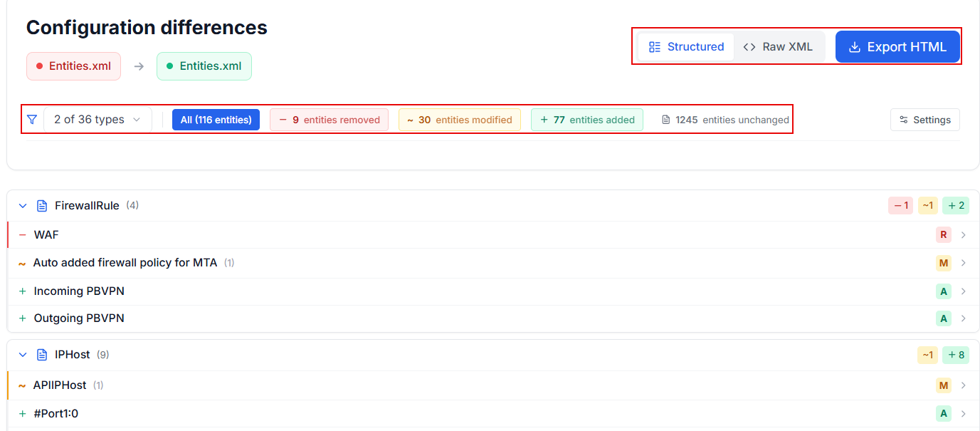Click the FirewallRule document icon
The width and height of the screenshot is (980, 431).
41,206
